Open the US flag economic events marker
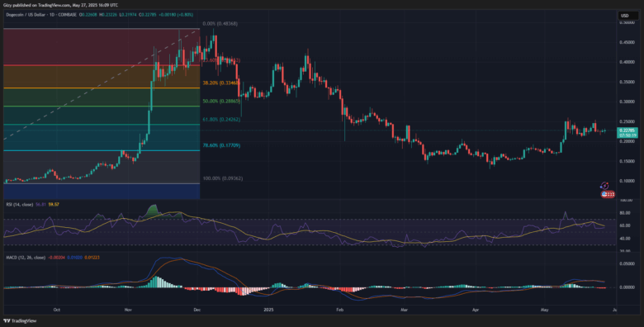This screenshot has height=327, width=644. (608, 195)
